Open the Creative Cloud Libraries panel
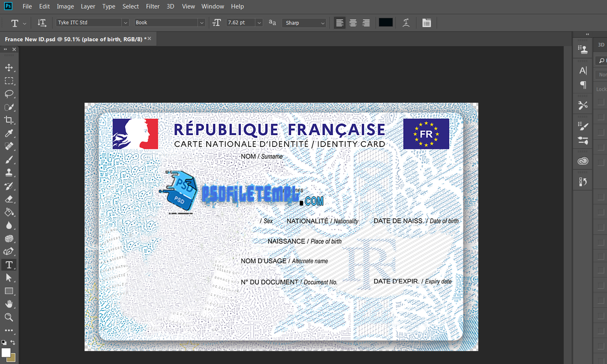Viewport: 607px width, 364px height. coord(583,161)
